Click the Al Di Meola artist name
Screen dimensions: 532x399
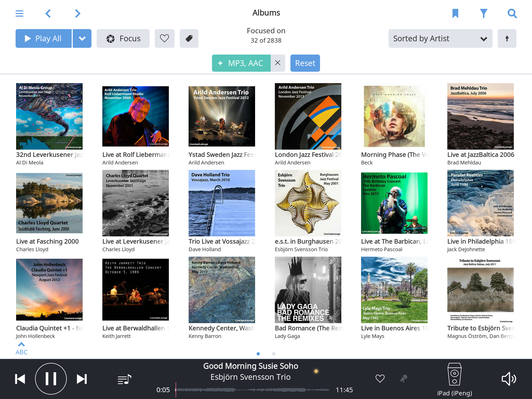tap(30, 163)
